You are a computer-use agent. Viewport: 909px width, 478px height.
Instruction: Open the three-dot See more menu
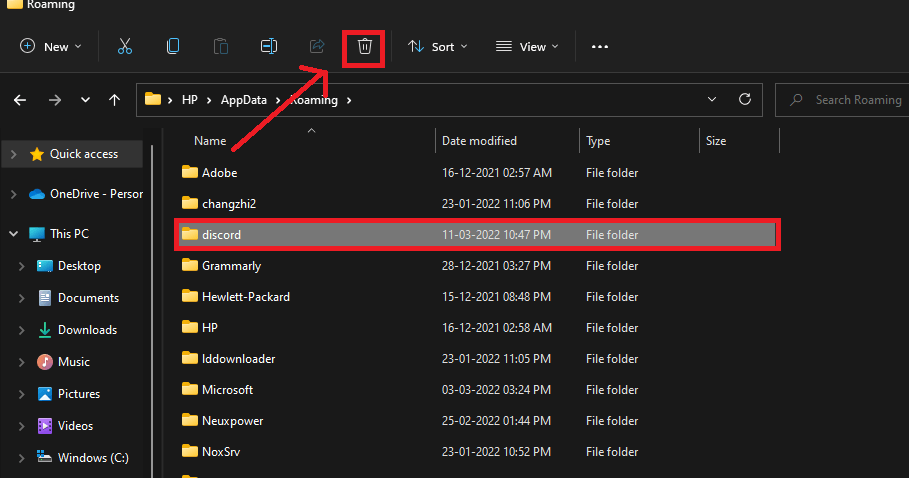pos(600,46)
